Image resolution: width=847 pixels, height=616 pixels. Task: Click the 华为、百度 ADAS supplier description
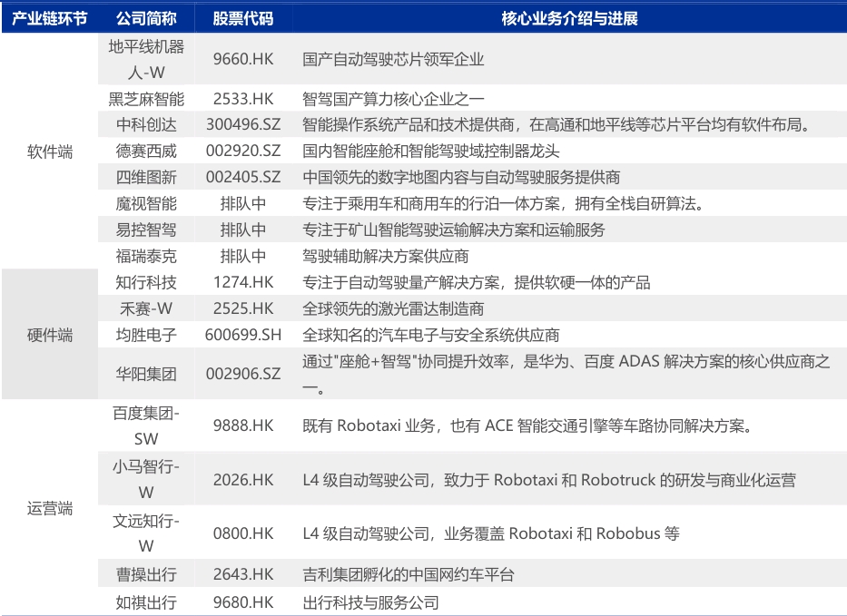(566, 374)
